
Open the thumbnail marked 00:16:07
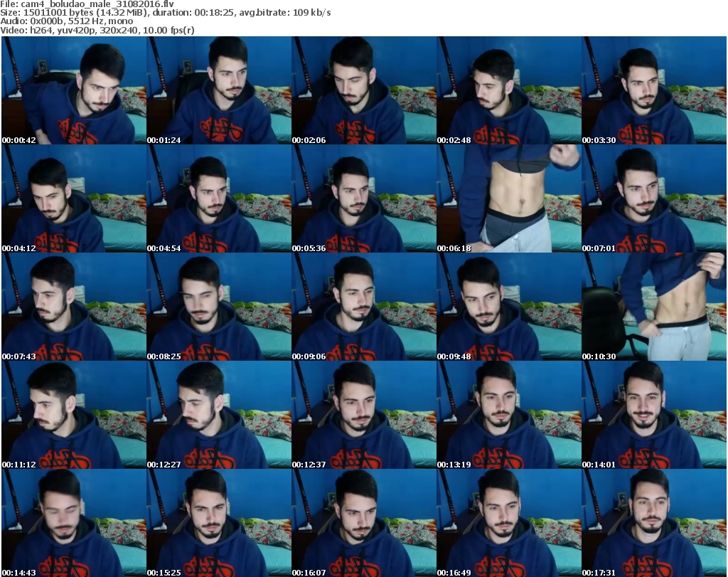pyautogui.click(x=364, y=523)
